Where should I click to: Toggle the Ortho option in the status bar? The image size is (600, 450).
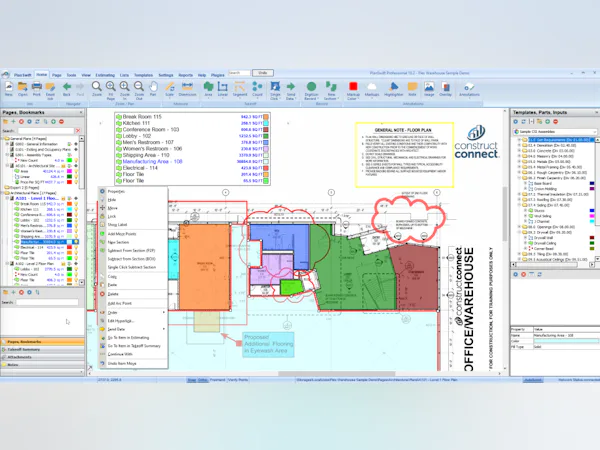coord(202,380)
